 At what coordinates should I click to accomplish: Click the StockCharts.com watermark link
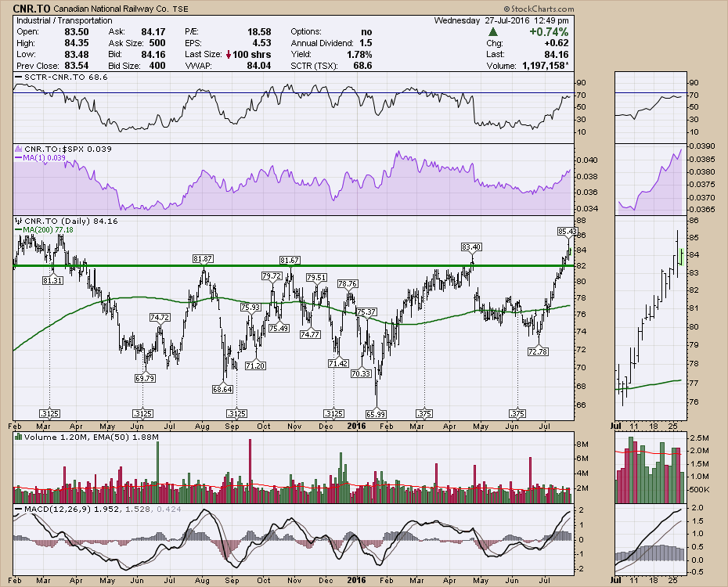pos(539,9)
